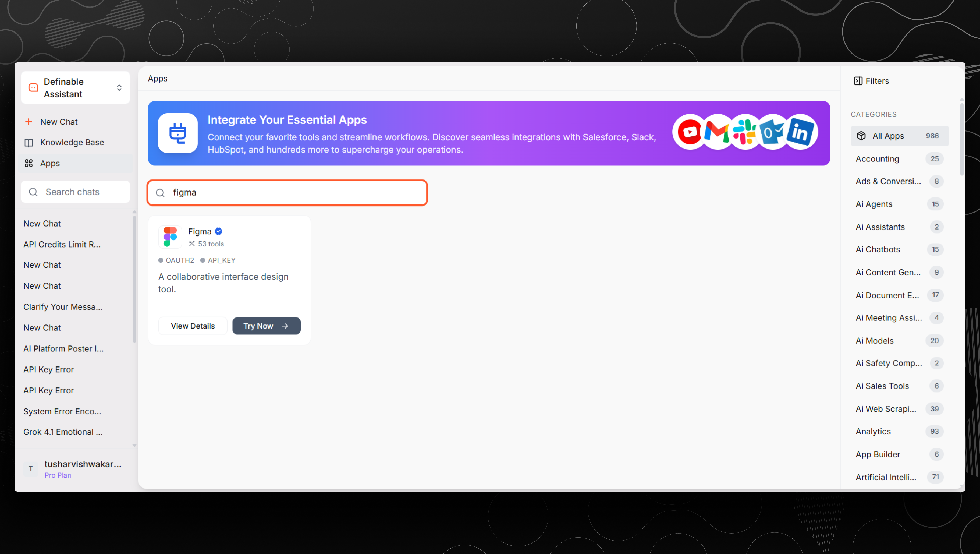The height and width of the screenshot is (554, 980).
Task: Click the LinkedIn icon in the banner
Action: tap(800, 132)
